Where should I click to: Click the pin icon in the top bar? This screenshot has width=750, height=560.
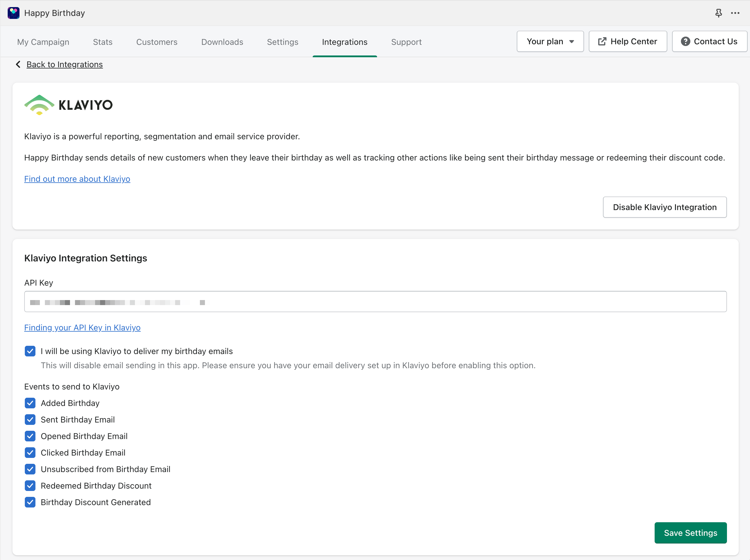click(x=719, y=13)
